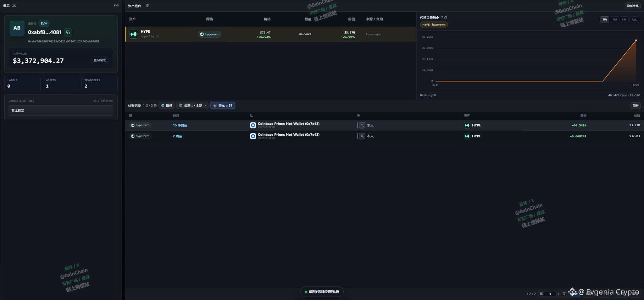Click the Coinbase logo in the 15 小时前 row
644x300 pixels.
tap(253, 125)
